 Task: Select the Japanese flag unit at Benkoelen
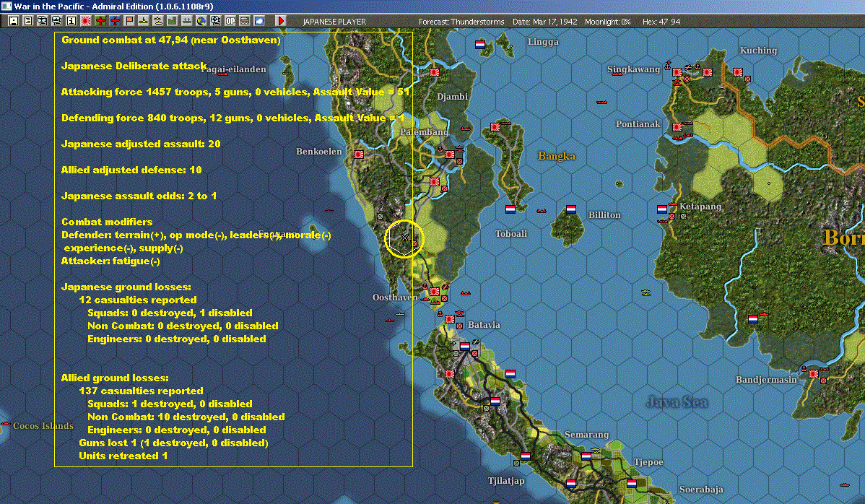(x=359, y=155)
